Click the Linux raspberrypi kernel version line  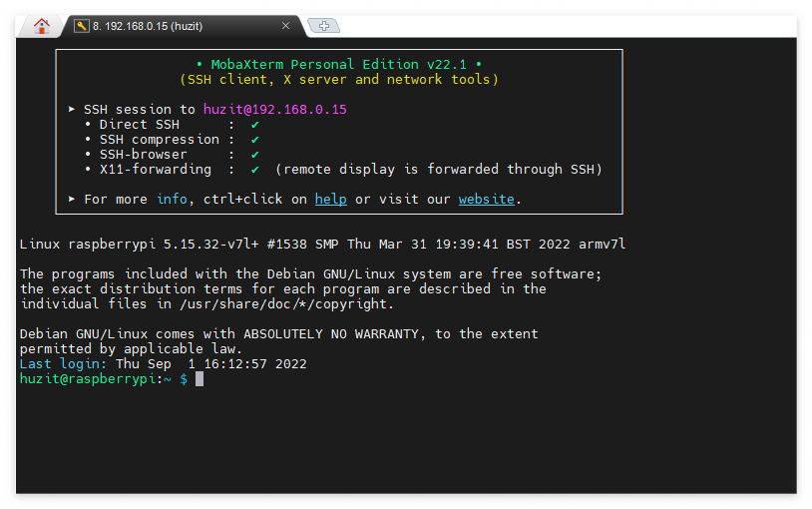(322, 245)
